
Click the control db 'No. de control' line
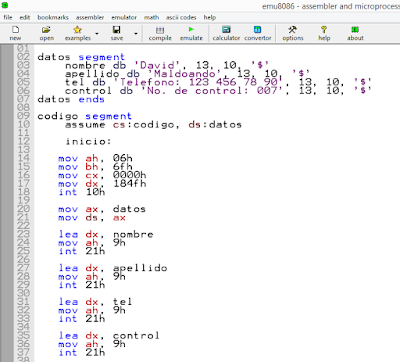pos(218,91)
